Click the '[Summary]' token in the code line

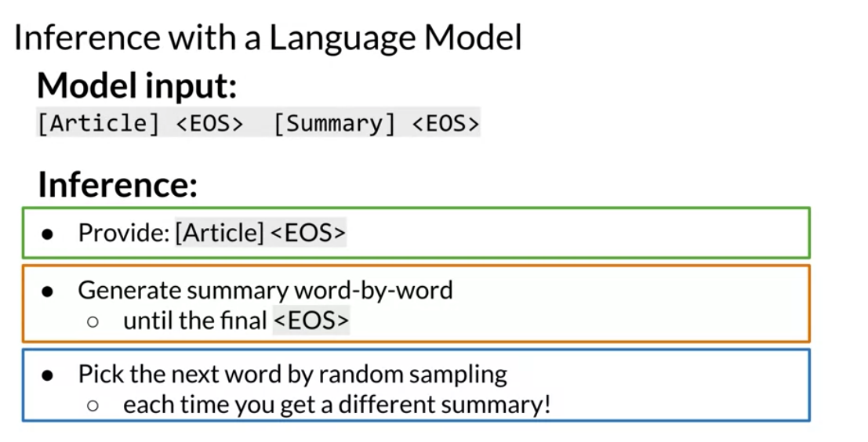pyautogui.click(x=334, y=123)
